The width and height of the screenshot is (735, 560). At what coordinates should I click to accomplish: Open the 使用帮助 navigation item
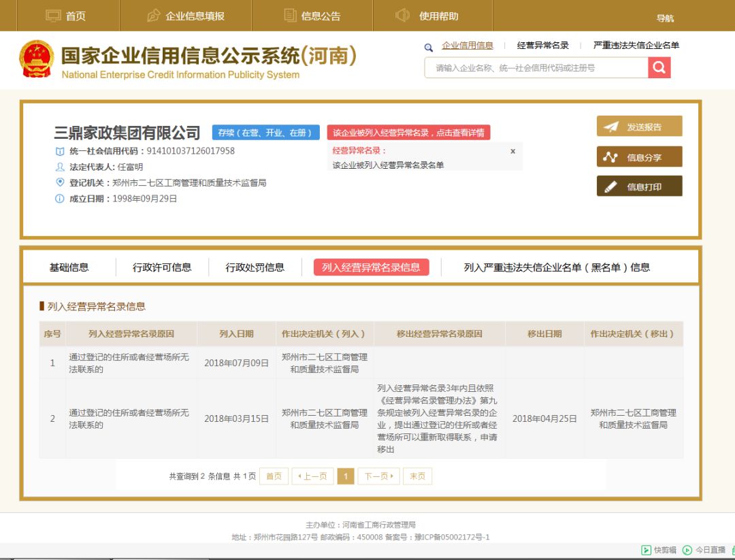(433, 16)
